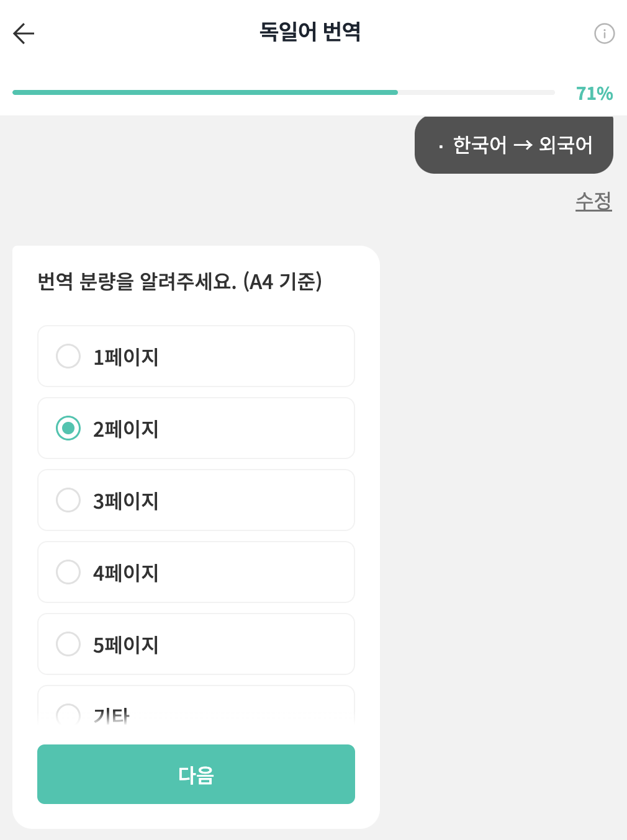Choose the 기타 radio option
627x840 pixels.
pos(68,715)
